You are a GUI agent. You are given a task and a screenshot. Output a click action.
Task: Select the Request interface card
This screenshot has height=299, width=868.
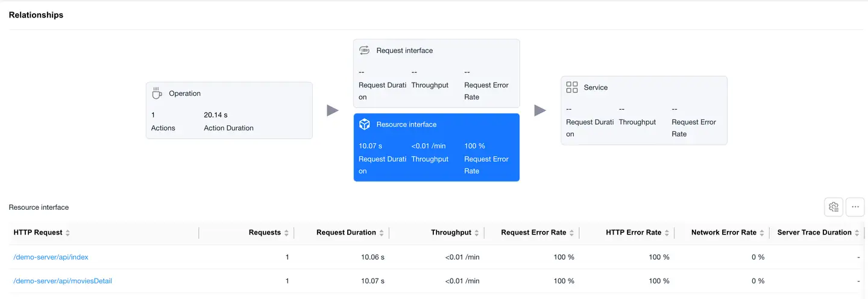click(436, 74)
